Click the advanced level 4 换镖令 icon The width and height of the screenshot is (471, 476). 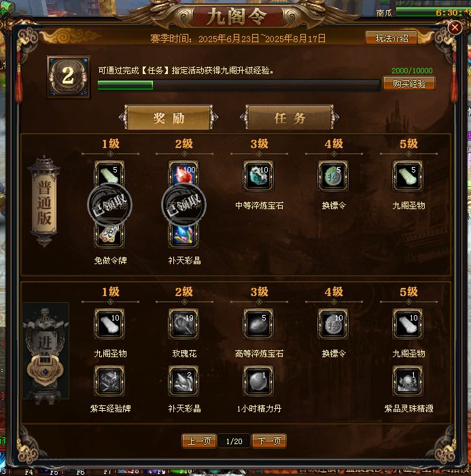point(333,324)
